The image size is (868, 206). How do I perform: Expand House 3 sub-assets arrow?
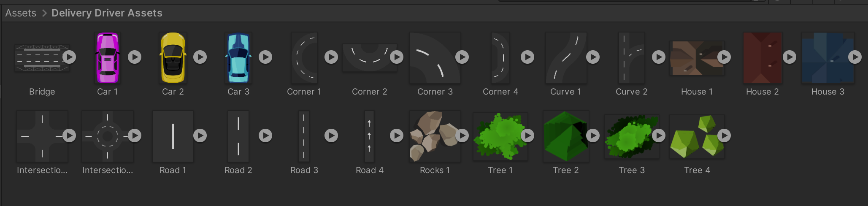[855, 57]
